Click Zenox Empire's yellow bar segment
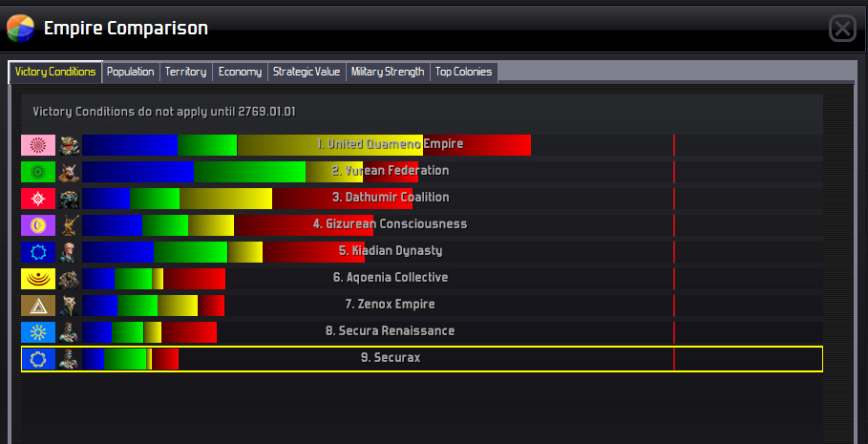Viewport: 868px width, 444px height. (178, 306)
